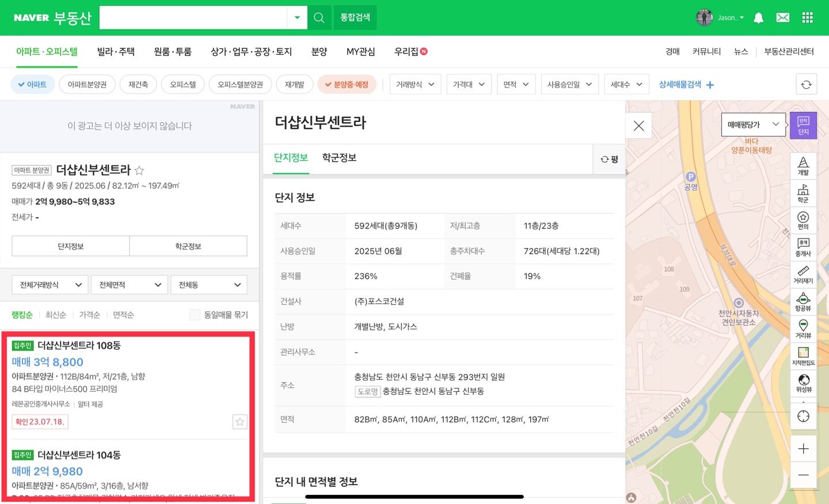Screen dimensions: 829x504
Task: Open search box dropdown arrow
Action: point(297,18)
